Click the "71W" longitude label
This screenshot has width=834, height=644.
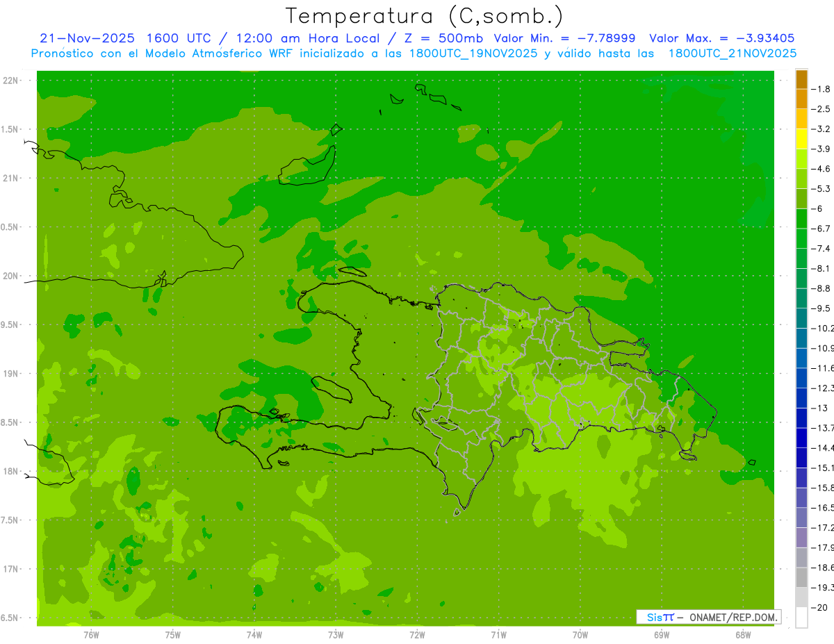click(498, 634)
